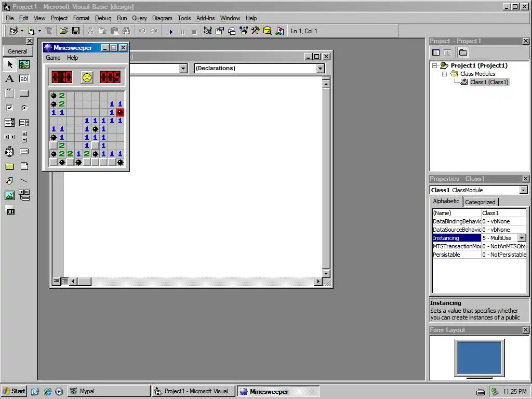Switch to the Alphabetic properties tab

(x=446, y=201)
